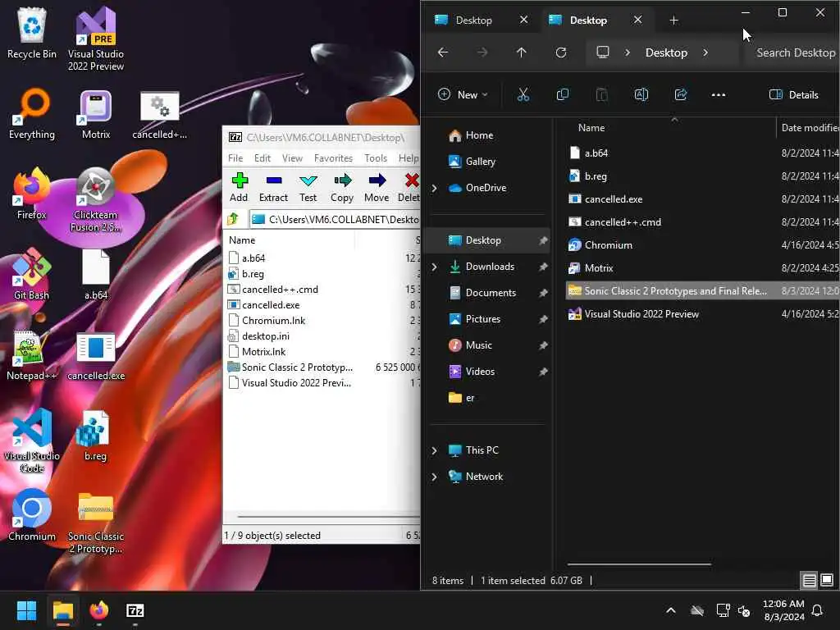The image size is (840, 630).
Task: Select the Clickteam Fusion 2.5 desktop icon
Action: 96,200
